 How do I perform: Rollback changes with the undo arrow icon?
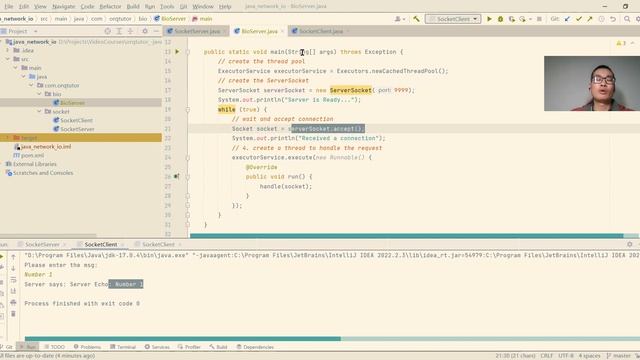tap(613, 19)
